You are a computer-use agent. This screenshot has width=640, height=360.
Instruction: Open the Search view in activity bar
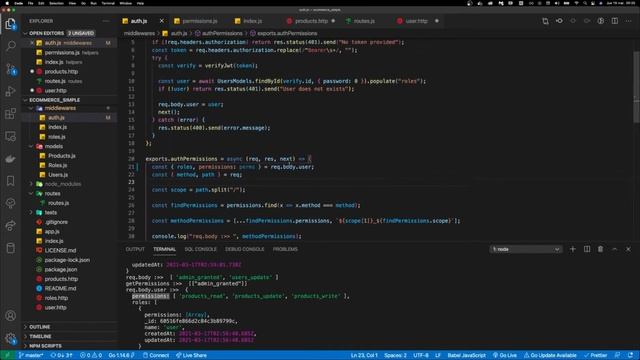click(x=11, y=46)
